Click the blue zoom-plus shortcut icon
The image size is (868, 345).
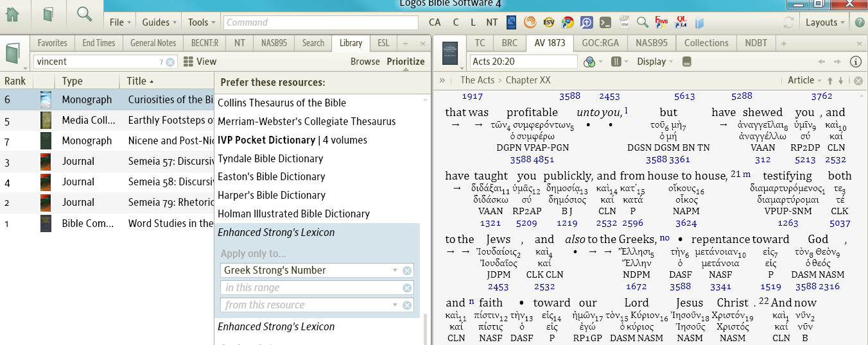pyautogui.click(x=586, y=22)
